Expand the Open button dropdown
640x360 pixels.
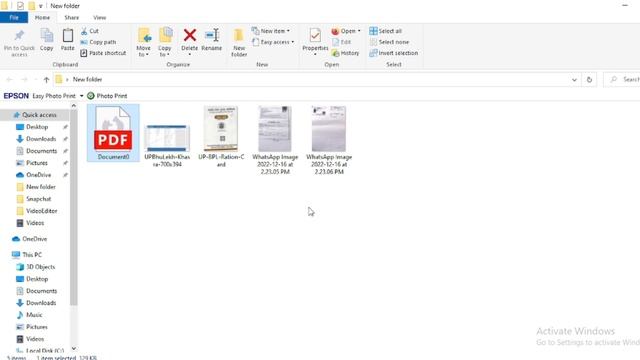pos(359,31)
